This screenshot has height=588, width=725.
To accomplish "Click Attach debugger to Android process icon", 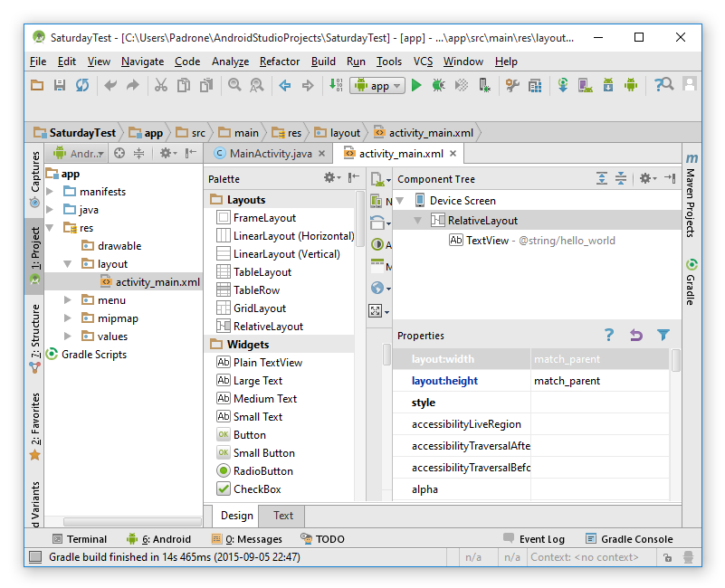I will (484, 85).
